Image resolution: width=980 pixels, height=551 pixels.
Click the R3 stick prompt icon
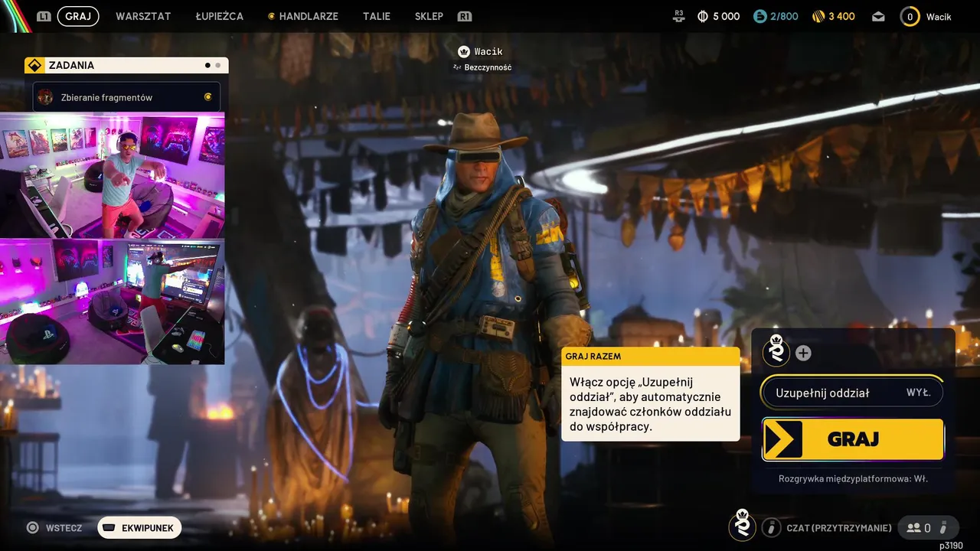679,16
